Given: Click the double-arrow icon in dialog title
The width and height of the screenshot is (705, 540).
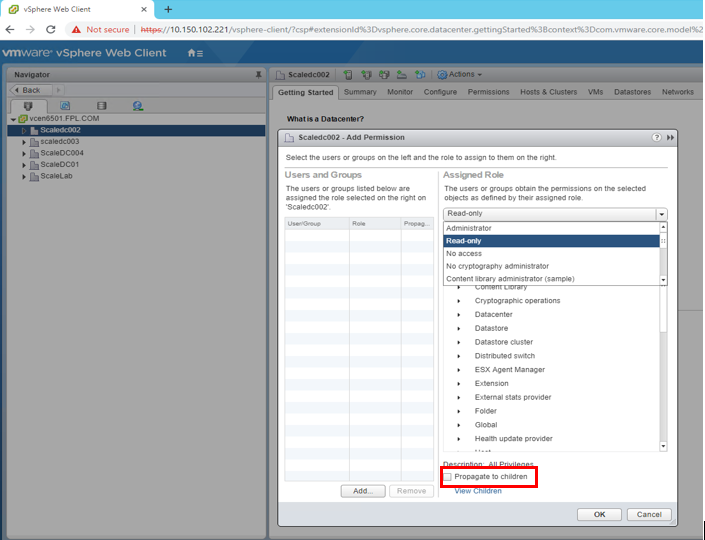Looking at the screenshot, I should tap(670, 138).
